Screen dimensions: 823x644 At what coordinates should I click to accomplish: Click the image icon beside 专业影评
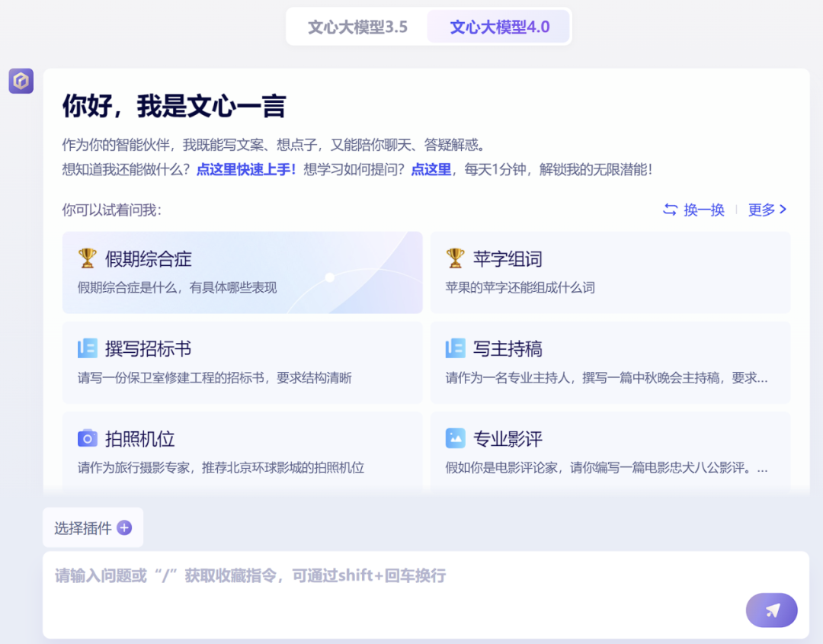(x=456, y=438)
